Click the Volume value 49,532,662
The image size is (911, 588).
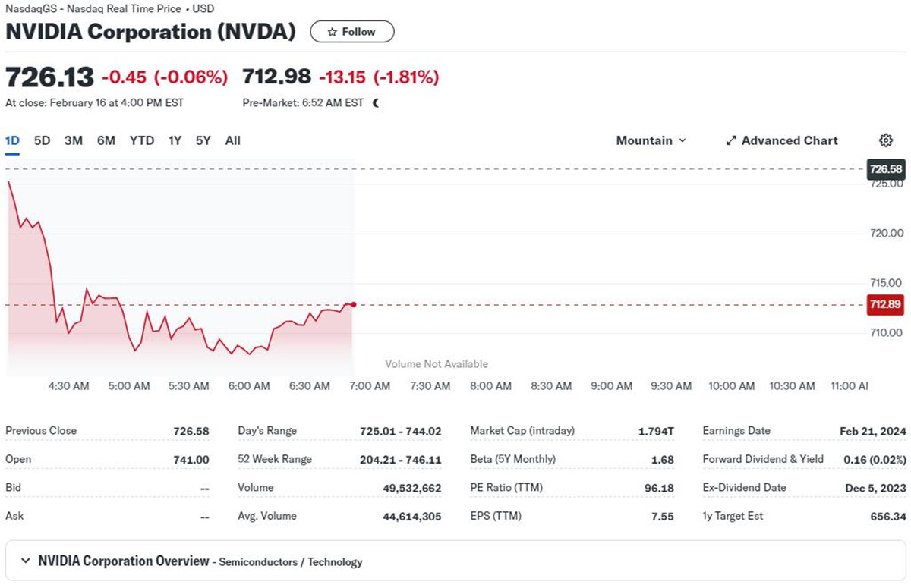tap(411, 488)
